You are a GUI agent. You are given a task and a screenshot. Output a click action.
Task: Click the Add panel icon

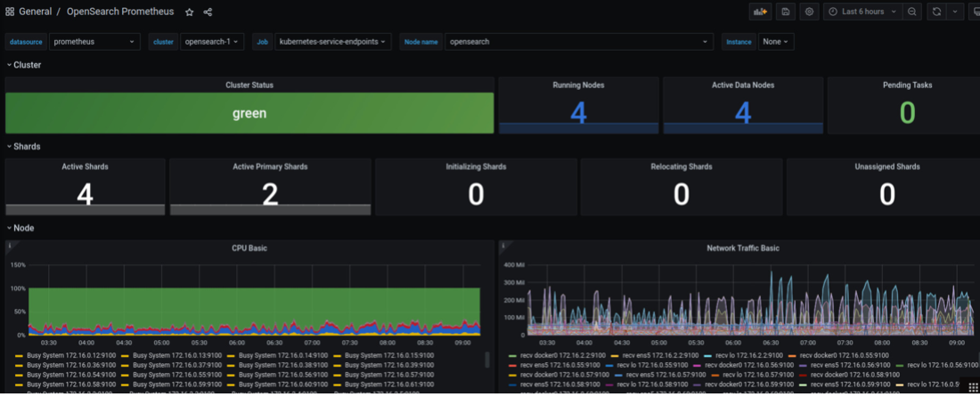point(760,12)
